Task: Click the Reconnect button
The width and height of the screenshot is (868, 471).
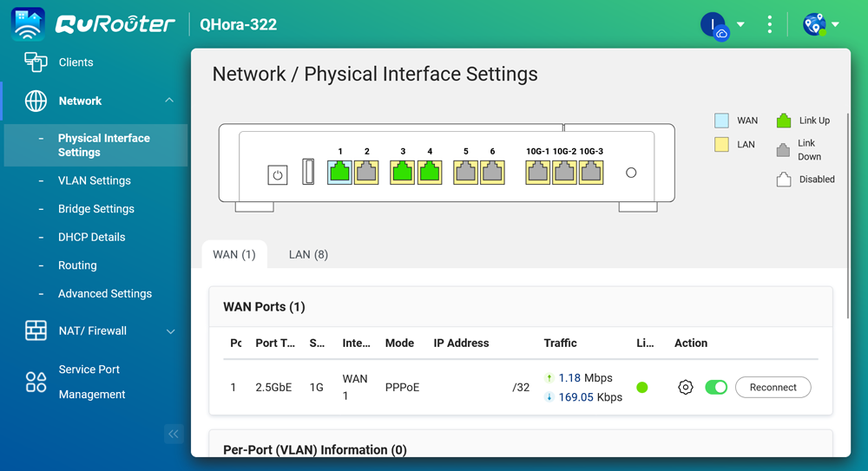Action: [773, 388]
